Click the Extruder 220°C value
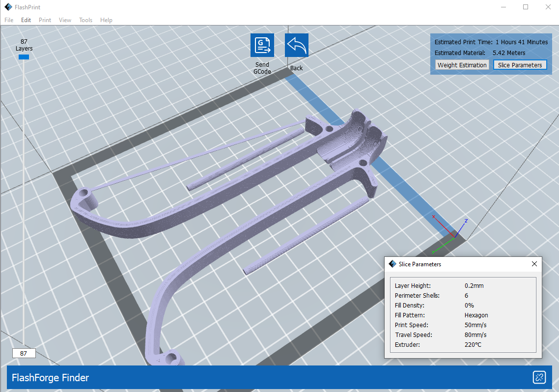Viewport: 559px width, 392px height. (473, 345)
